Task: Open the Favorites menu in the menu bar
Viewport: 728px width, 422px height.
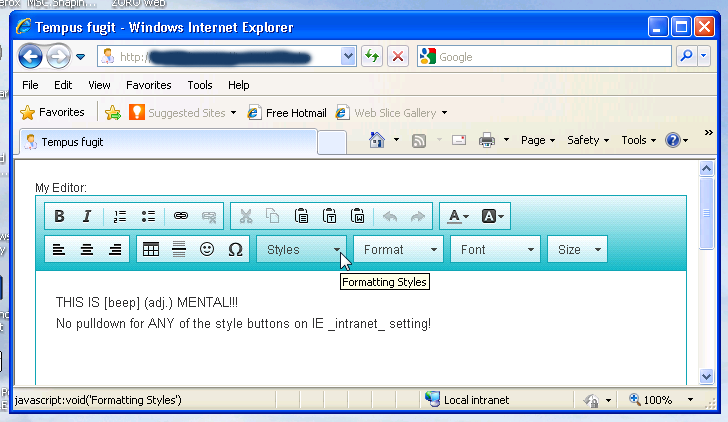Action: click(x=148, y=85)
